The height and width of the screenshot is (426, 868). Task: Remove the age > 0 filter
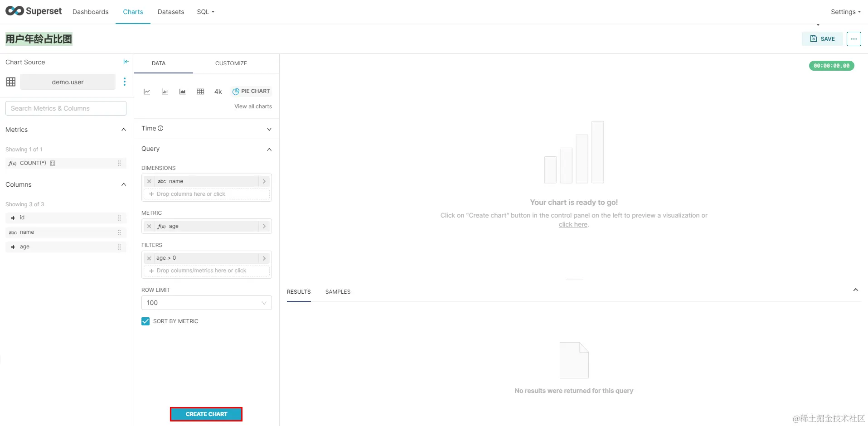pos(149,258)
